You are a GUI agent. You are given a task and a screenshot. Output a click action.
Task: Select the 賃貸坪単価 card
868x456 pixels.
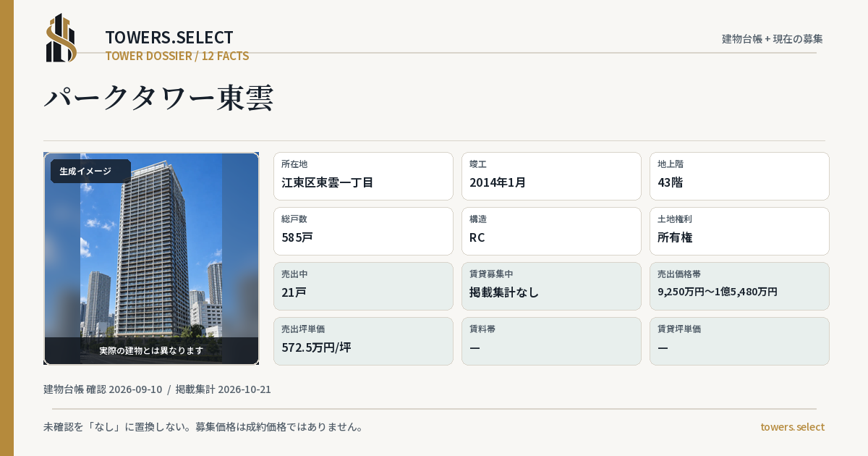point(739,341)
